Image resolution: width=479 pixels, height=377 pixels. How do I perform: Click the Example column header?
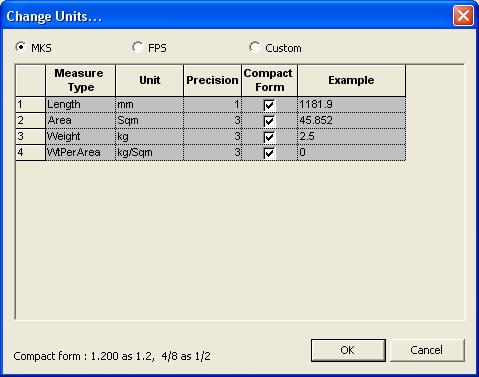coord(351,80)
